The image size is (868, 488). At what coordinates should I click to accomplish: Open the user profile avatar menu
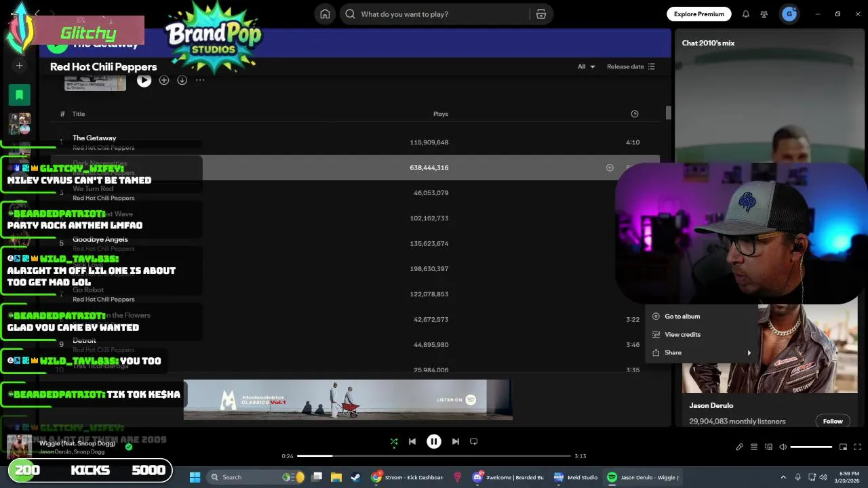(x=789, y=14)
